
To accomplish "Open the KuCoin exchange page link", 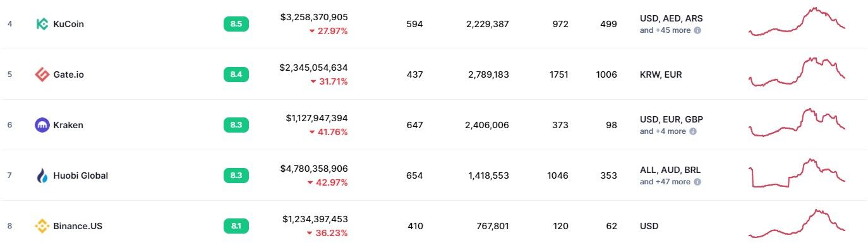I will point(69,24).
